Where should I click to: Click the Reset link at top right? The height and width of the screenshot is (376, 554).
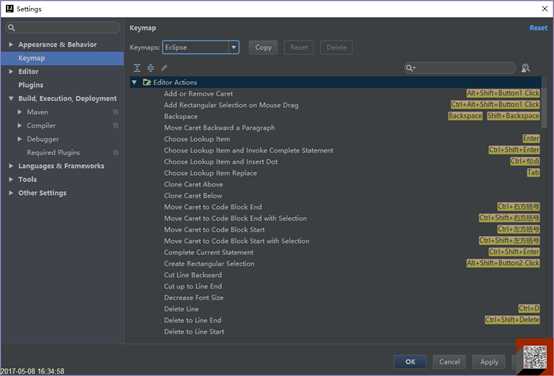coord(538,28)
